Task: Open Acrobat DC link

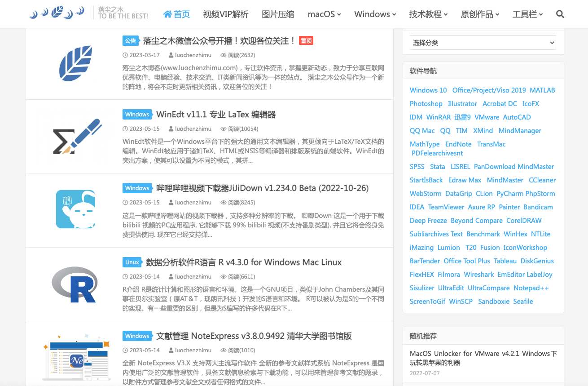Action: (x=500, y=104)
